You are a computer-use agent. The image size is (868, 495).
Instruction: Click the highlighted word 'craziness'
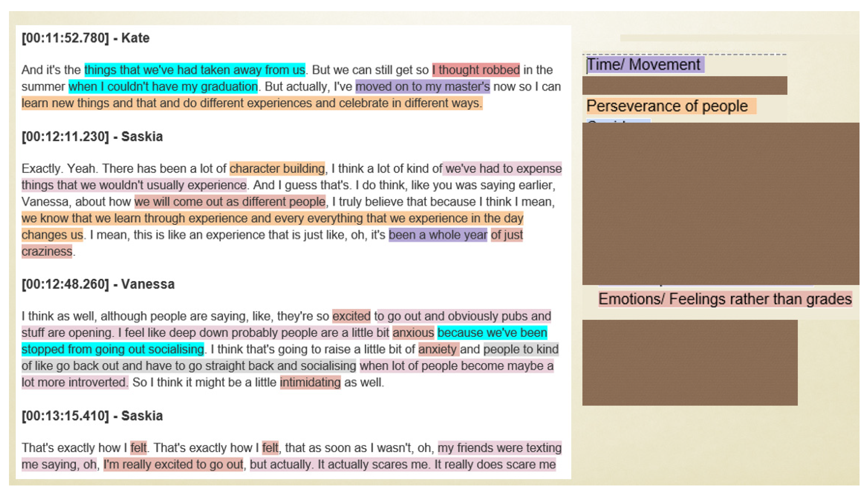pos(47,251)
